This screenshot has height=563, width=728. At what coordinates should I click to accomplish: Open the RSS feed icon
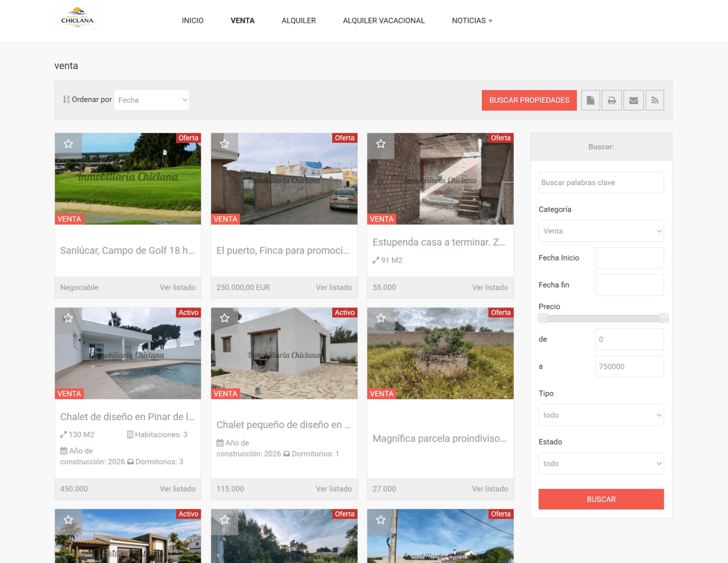[x=654, y=100]
